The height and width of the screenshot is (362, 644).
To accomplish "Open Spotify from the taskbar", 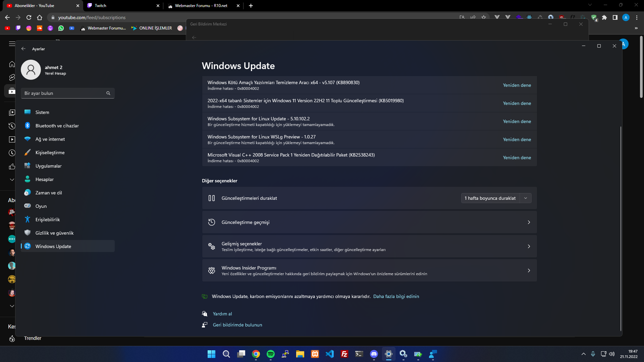I will click(271, 354).
